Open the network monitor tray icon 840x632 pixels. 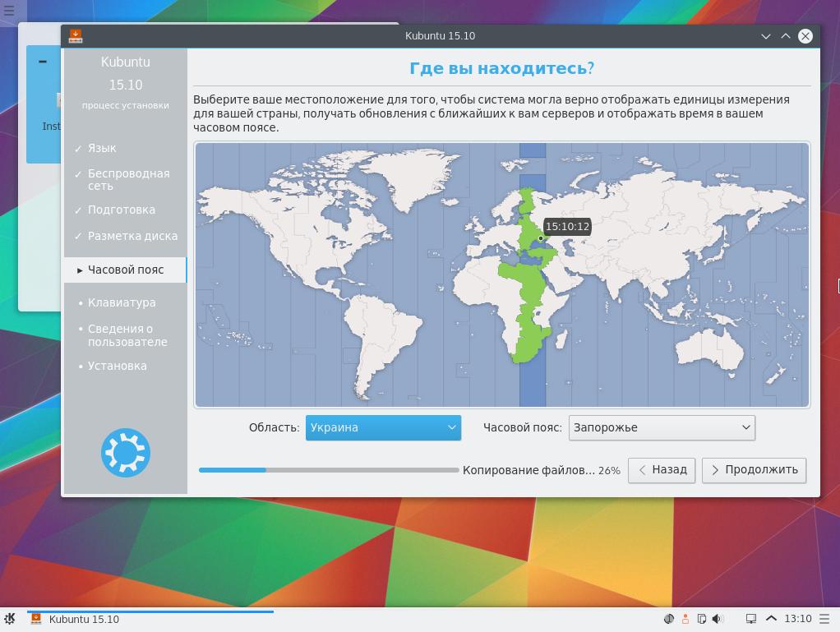coord(750,619)
